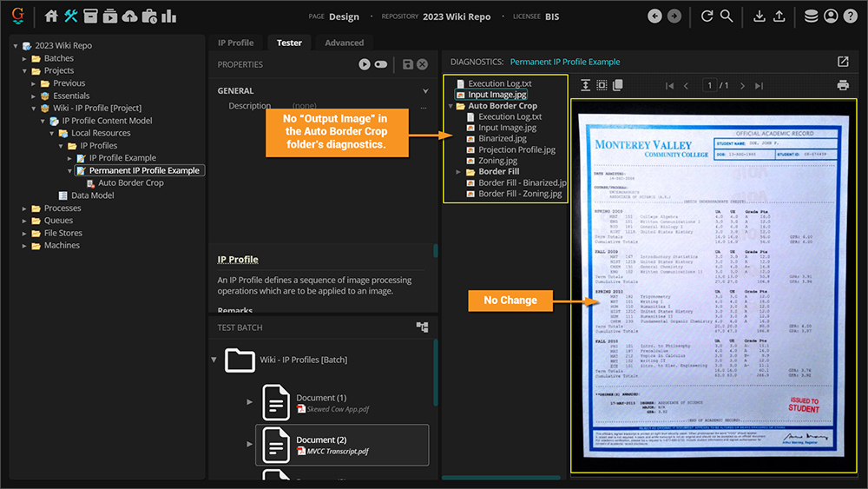Expand Document (1) in test batch
This screenshot has width=868, height=489.
[x=250, y=402]
